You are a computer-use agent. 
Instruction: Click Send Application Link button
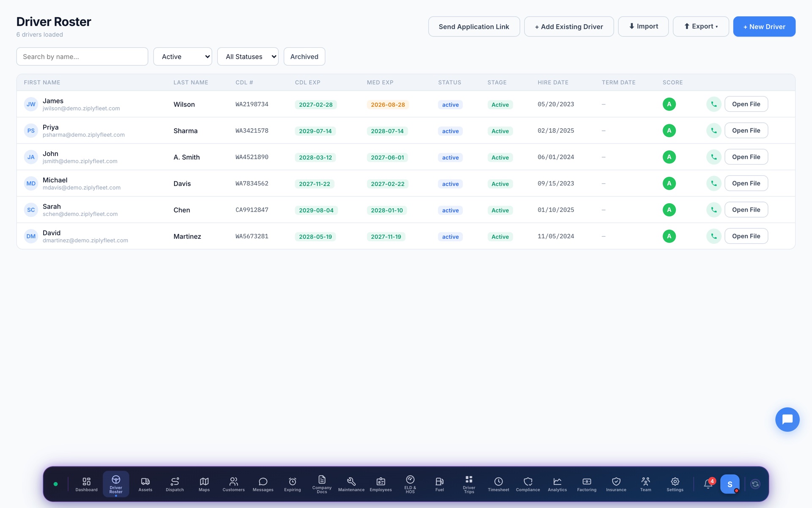tap(474, 27)
